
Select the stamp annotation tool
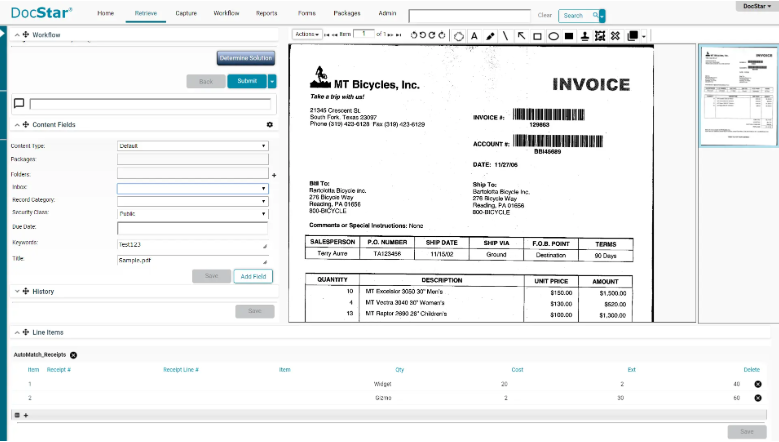tap(584, 35)
